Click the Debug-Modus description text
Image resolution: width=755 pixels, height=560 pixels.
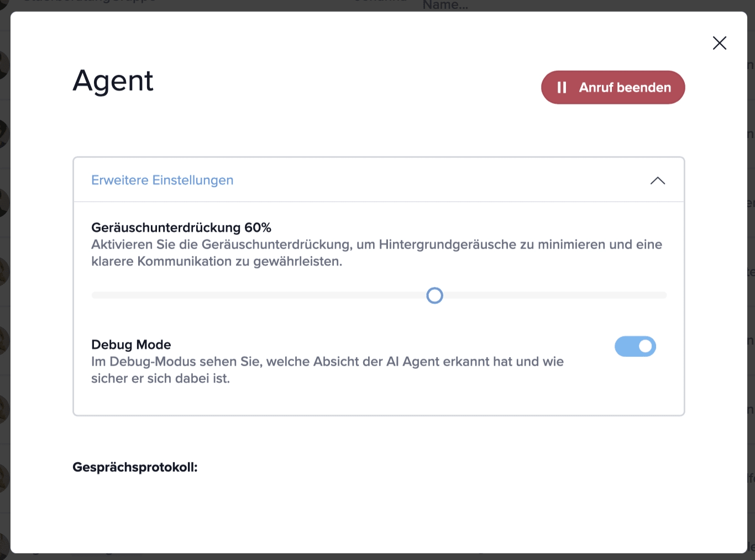pyautogui.click(x=327, y=370)
